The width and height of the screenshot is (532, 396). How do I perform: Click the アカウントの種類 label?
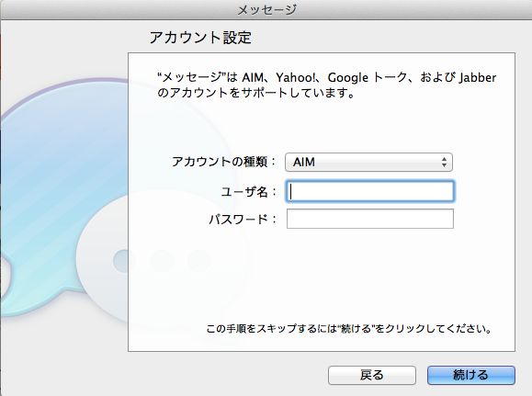(x=224, y=162)
